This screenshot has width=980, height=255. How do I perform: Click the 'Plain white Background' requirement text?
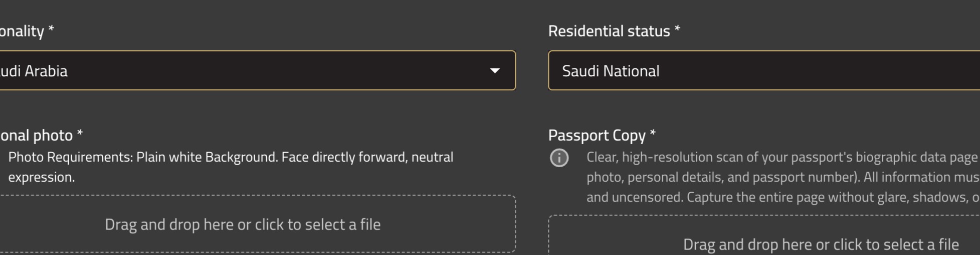[207, 157]
